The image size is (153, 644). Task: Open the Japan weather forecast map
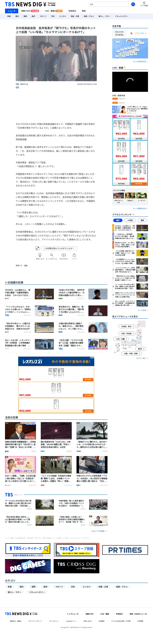[130, 48]
